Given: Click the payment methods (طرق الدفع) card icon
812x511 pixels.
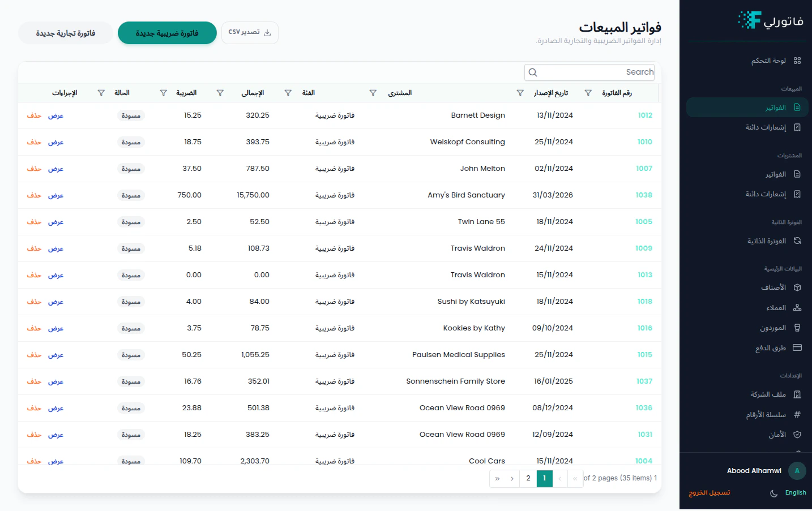Looking at the screenshot, I should pos(797,348).
